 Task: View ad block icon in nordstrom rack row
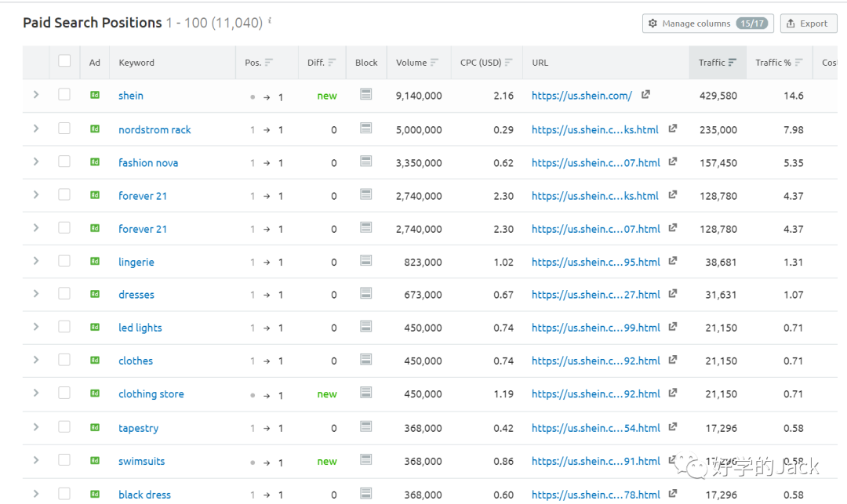coord(365,128)
